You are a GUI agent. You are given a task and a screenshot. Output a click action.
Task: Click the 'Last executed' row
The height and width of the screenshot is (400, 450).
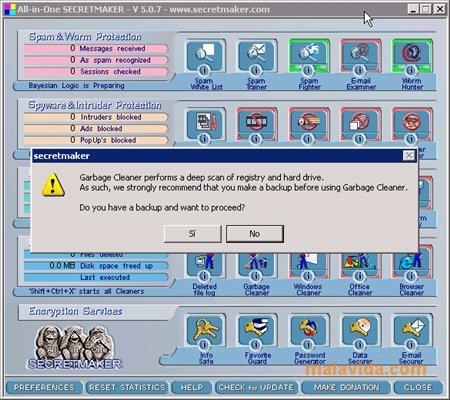click(x=96, y=277)
